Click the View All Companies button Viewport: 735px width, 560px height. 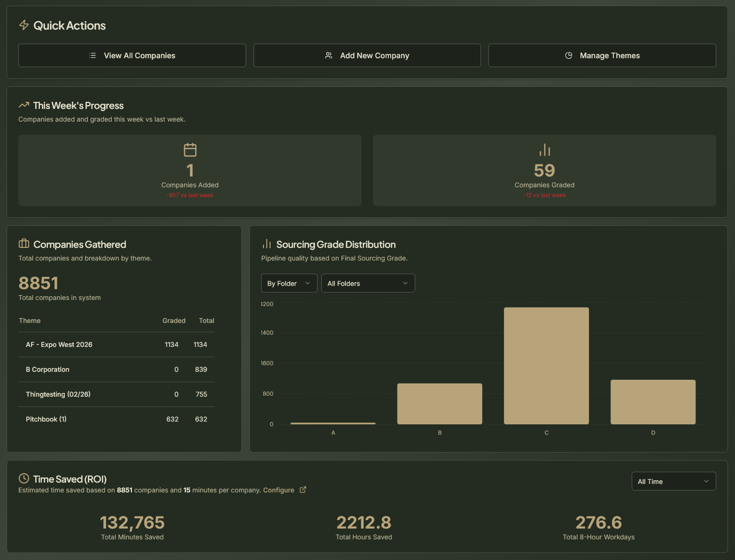click(x=132, y=55)
